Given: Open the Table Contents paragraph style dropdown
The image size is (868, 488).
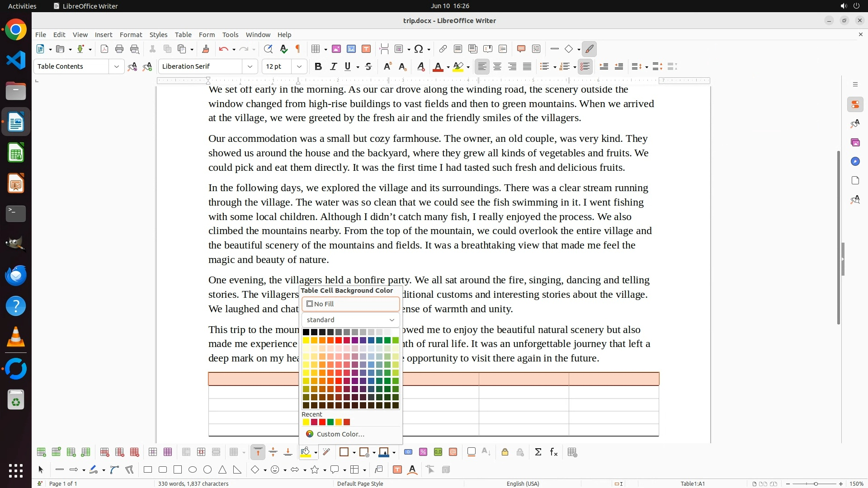Looking at the screenshot, I should 116,67.
